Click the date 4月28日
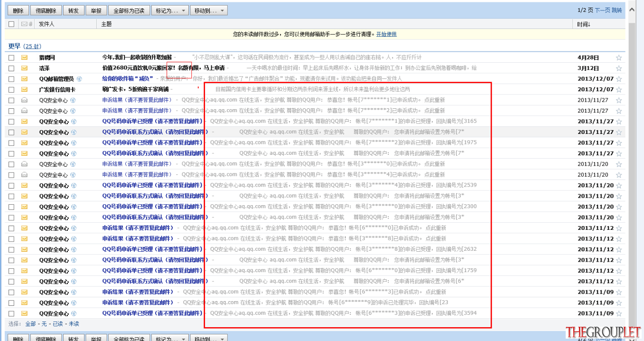The width and height of the screenshot is (644, 341). 588,57
